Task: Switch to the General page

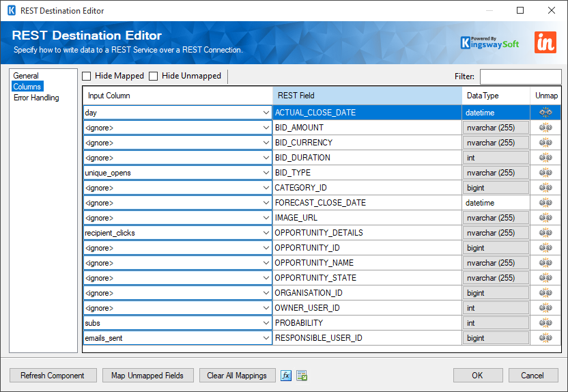Action: (26, 76)
